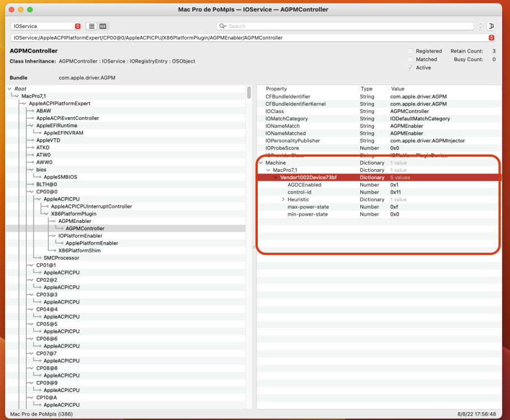Viewport: 510px width, 420px height.
Task: Switch to the list (hierarchy) view icon
Action: [x=92, y=26]
